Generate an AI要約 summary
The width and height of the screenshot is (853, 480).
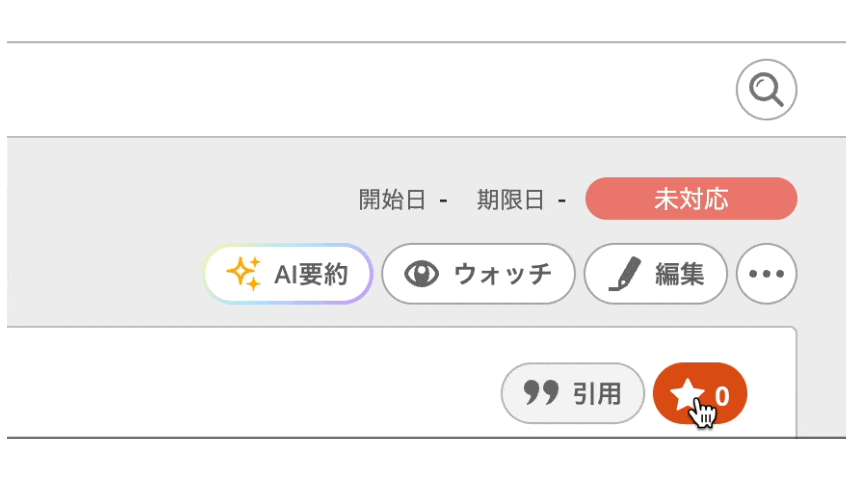click(288, 273)
